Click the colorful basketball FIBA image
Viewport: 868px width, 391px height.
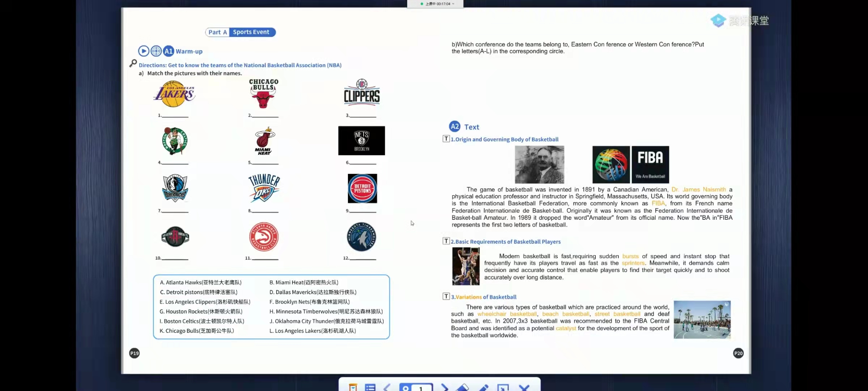[611, 165]
